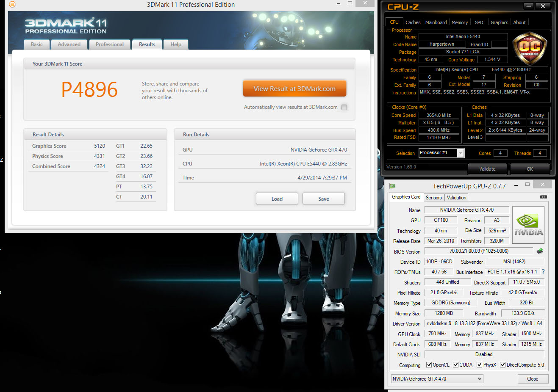This screenshot has height=392, width=558.
Task: Click the Driver Version field in GPU-Z
Action: tap(484, 323)
